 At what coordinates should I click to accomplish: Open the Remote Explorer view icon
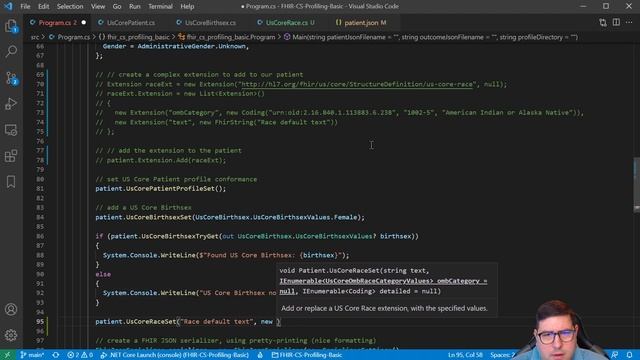click(x=11, y=130)
